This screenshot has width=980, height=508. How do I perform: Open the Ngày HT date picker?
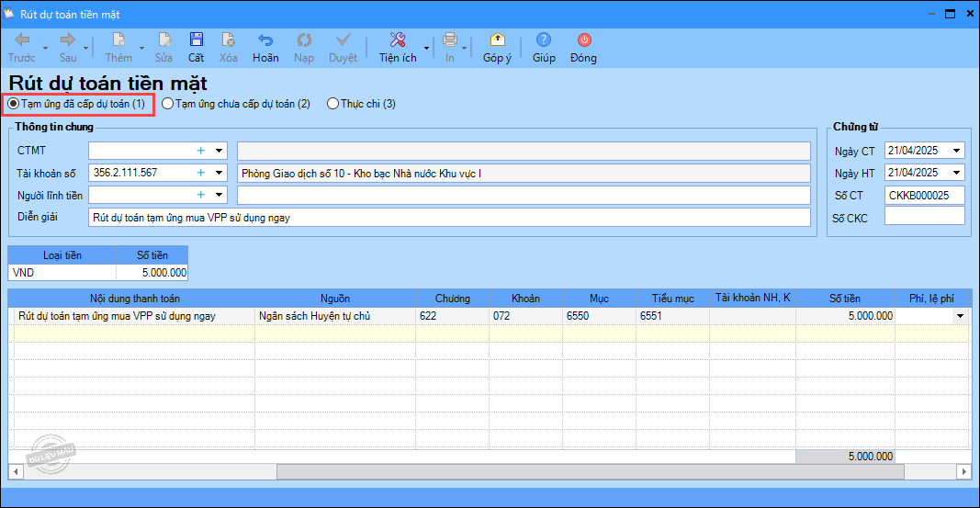coord(956,173)
